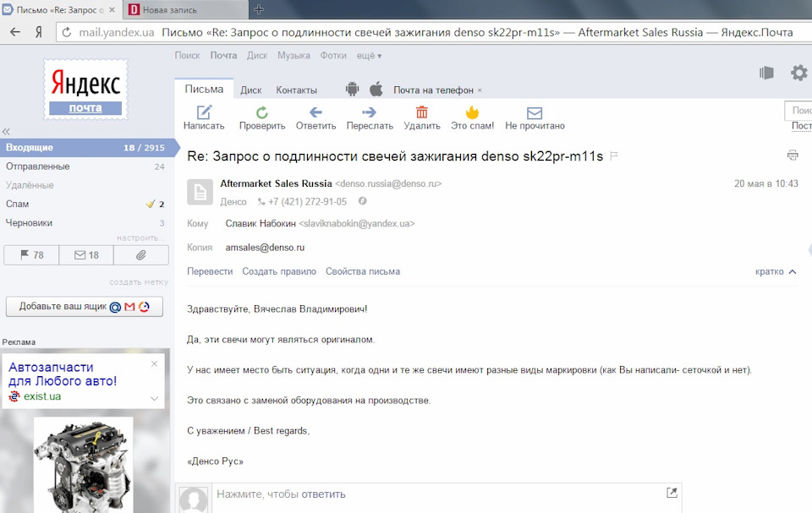Collapse the left sidebar with double chevron

[x=6, y=132]
